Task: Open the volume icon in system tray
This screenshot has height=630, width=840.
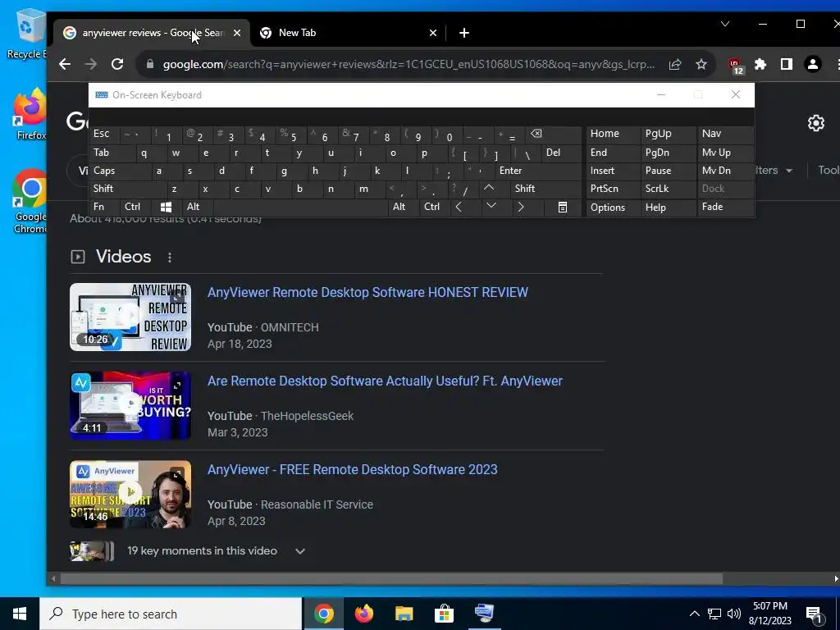Action: pos(734,614)
